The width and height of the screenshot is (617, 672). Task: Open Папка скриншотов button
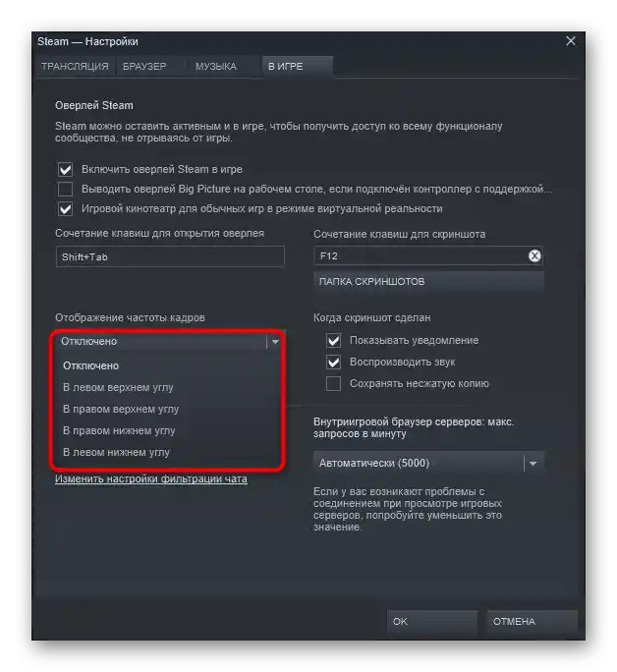(x=428, y=282)
